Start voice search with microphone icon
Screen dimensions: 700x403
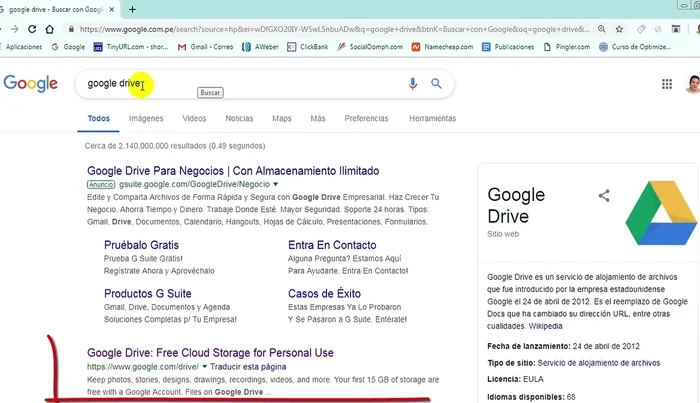pyautogui.click(x=412, y=83)
